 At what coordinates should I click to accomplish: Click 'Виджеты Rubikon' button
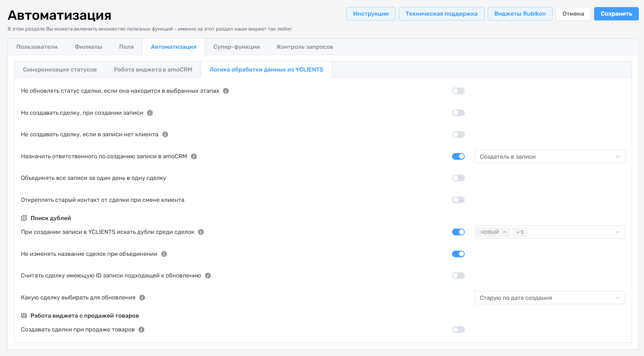[520, 14]
